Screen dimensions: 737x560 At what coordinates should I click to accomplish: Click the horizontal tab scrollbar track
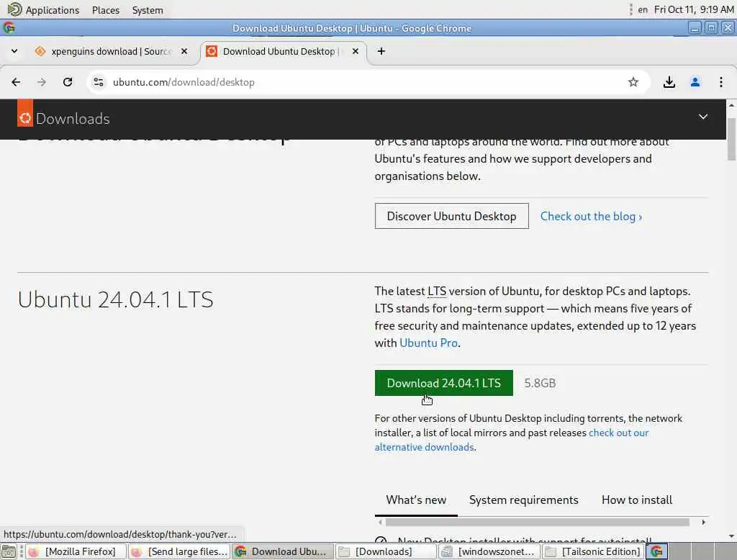[537, 523]
